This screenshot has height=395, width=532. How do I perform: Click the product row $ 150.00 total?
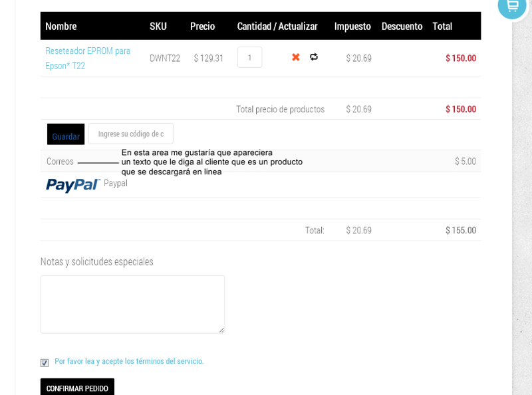[461, 59]
